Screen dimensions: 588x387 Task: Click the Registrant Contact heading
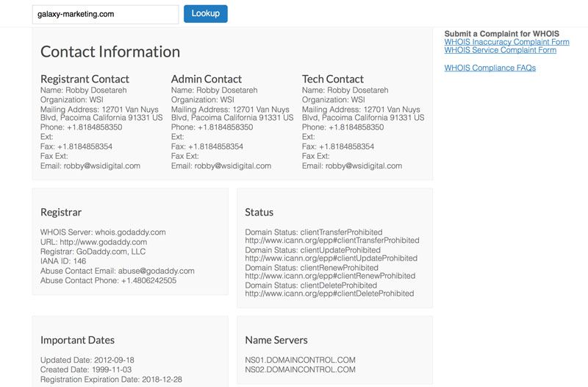tap(85, 79)
